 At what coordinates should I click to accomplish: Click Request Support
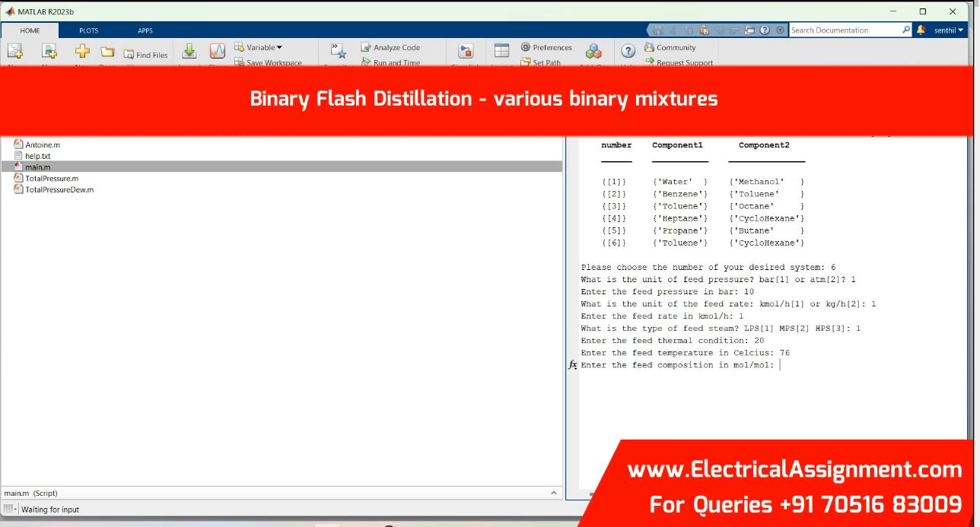[679, 63]
